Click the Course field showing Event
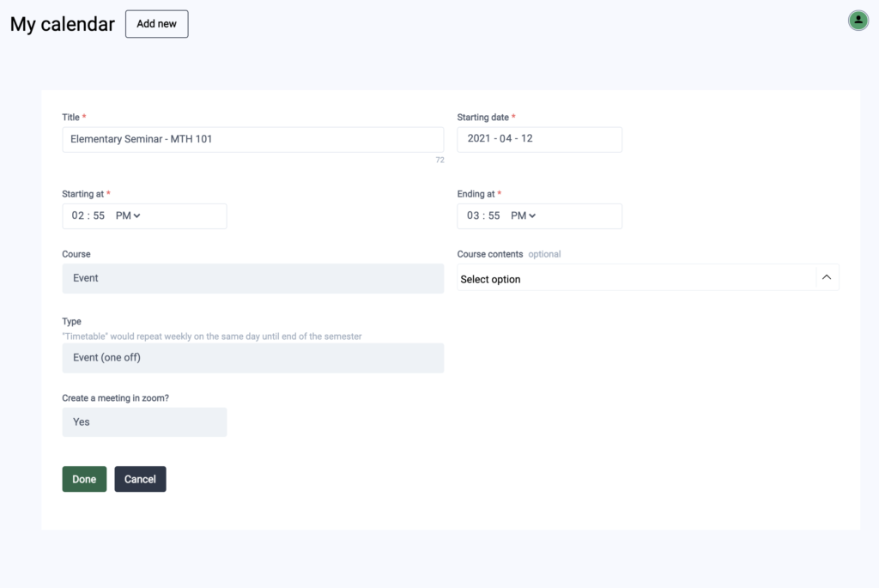Screen dimensions: 879x588 click(x=252, y=279)
